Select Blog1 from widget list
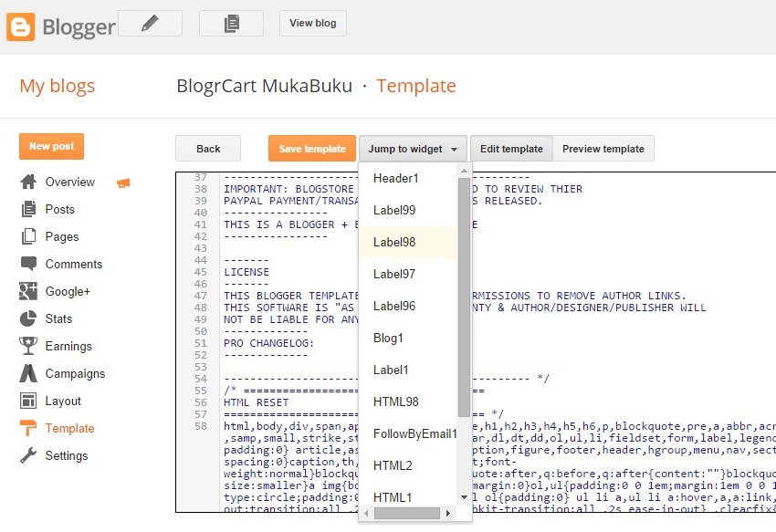776x532 pixels. coord(408,338)
